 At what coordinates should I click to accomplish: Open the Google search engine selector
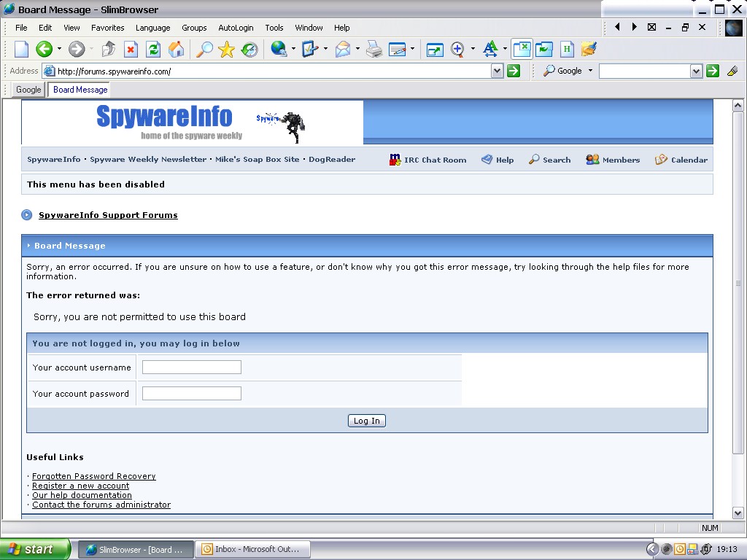(568, 71)
